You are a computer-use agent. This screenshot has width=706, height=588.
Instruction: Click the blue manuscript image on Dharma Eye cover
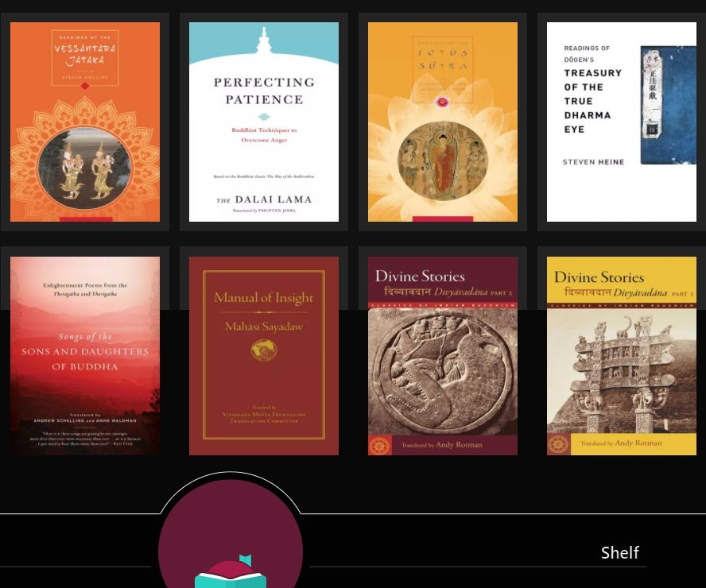point(668,105)
